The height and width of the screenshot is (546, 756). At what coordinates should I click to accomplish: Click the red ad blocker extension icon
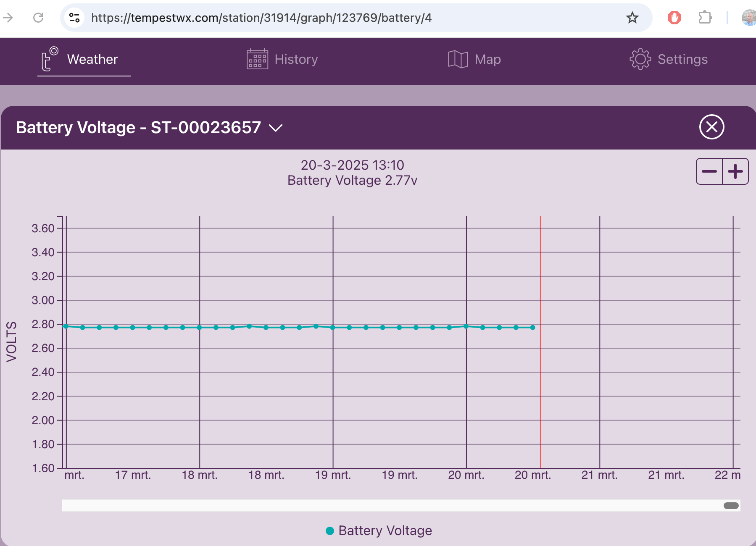click(674, 18)
